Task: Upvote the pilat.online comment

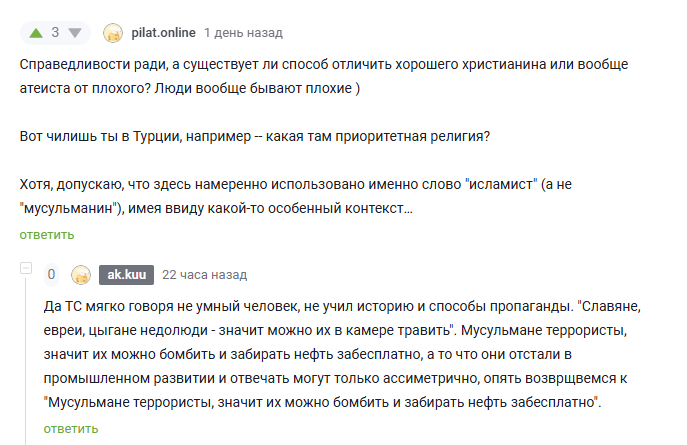Action: (36, 32)
